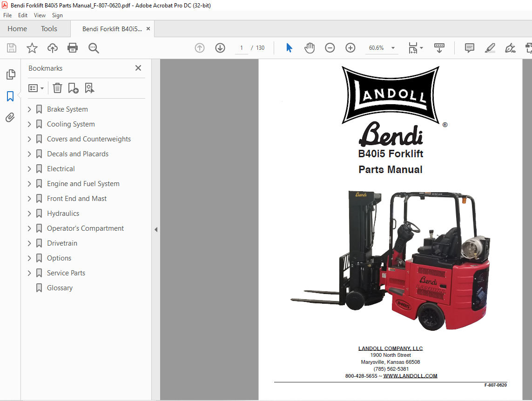Jump to Service Parts bookmark label
Viewport: 532px width, 401px height.
[x=66, y=273]
